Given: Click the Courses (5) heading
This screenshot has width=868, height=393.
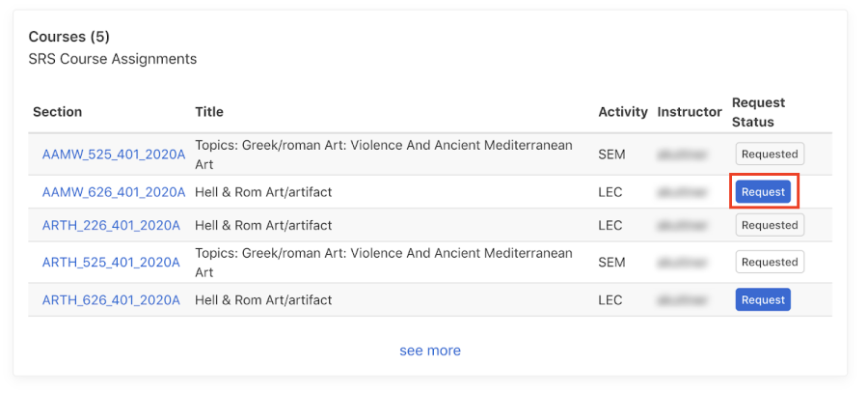Looking at the screenshot, I should (x=68, y=37).
